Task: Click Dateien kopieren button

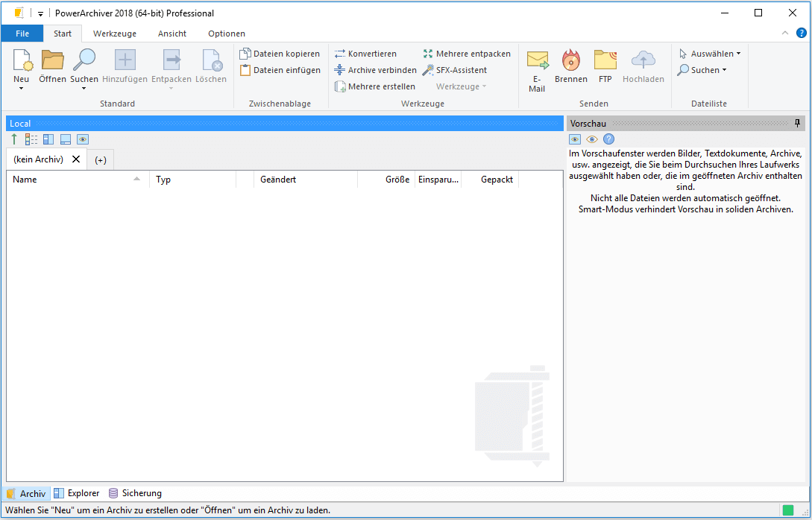Action: tap(280, 54)
